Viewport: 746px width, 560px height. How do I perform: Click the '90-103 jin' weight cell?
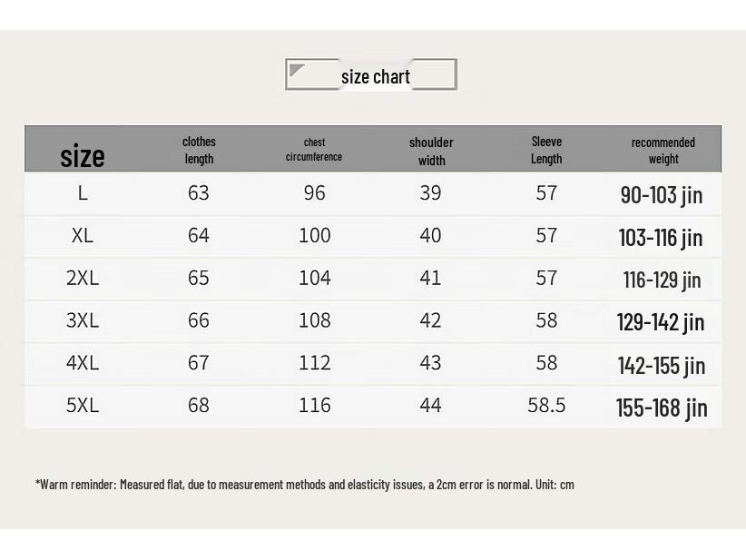pos(662,195)
